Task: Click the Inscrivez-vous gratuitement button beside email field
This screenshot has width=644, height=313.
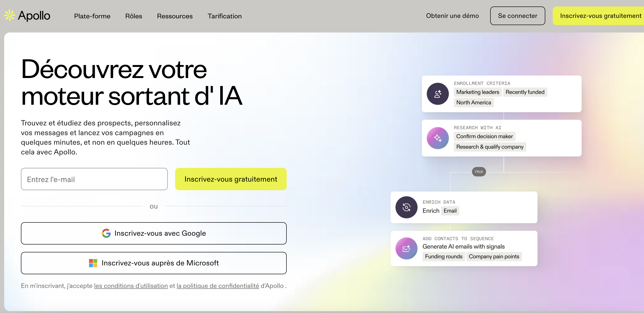Action: pos(231,179)
